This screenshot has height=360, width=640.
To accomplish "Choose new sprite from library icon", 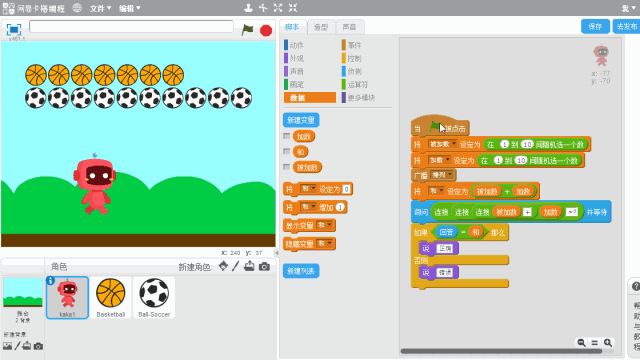I will pyautogui.click(x=223, y=266).
